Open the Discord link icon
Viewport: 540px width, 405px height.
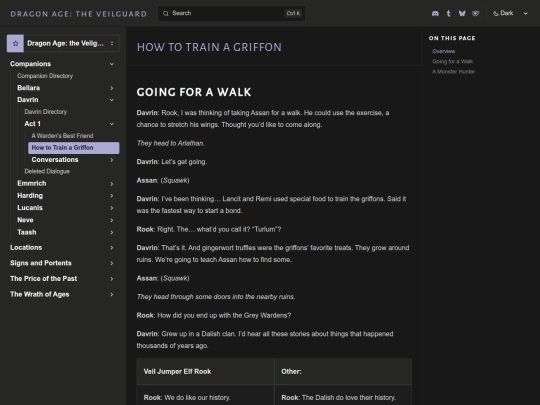click(x=435, y=13)
